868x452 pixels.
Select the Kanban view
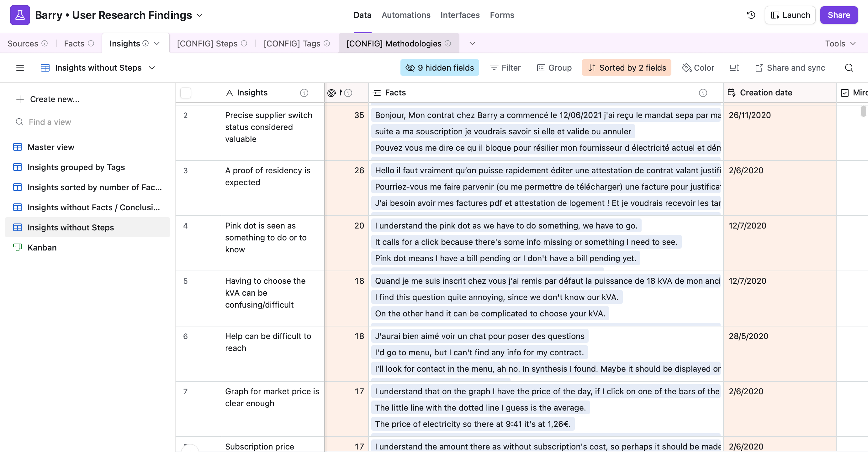click(x=87, y=247)
